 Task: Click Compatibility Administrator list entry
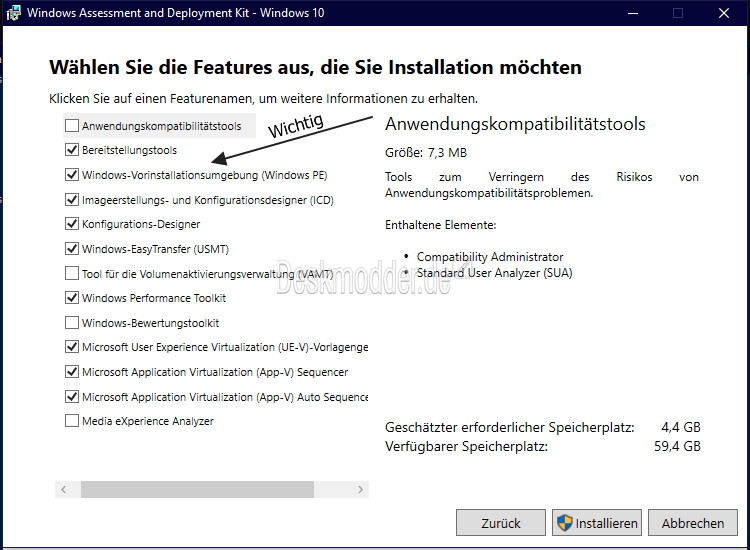click(x=490, y=257)
